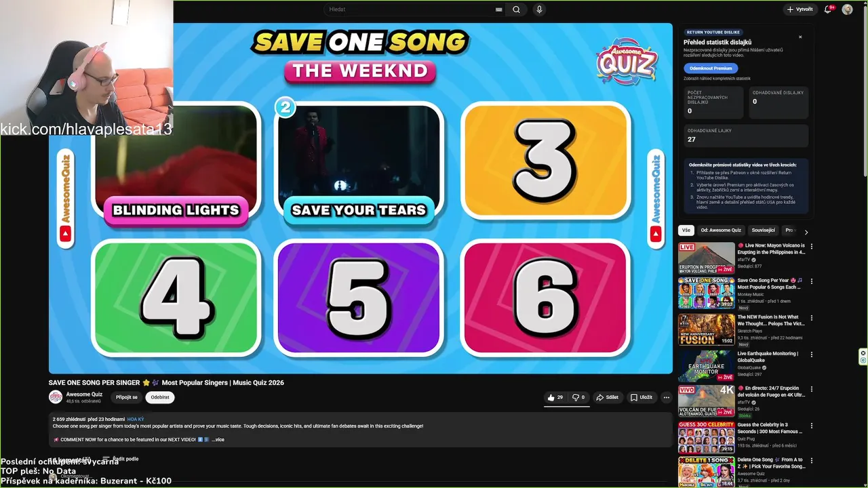Open Awesome Quiz channel avatar

[56, 397]
